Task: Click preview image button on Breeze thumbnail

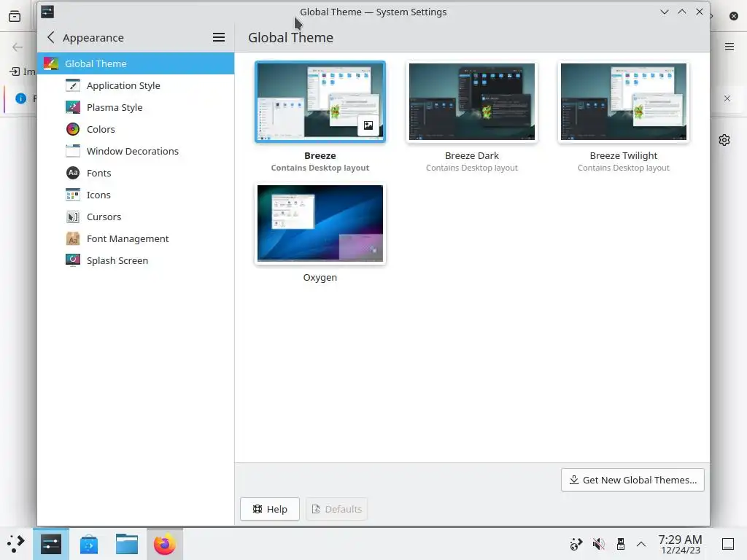Action: 368,125
